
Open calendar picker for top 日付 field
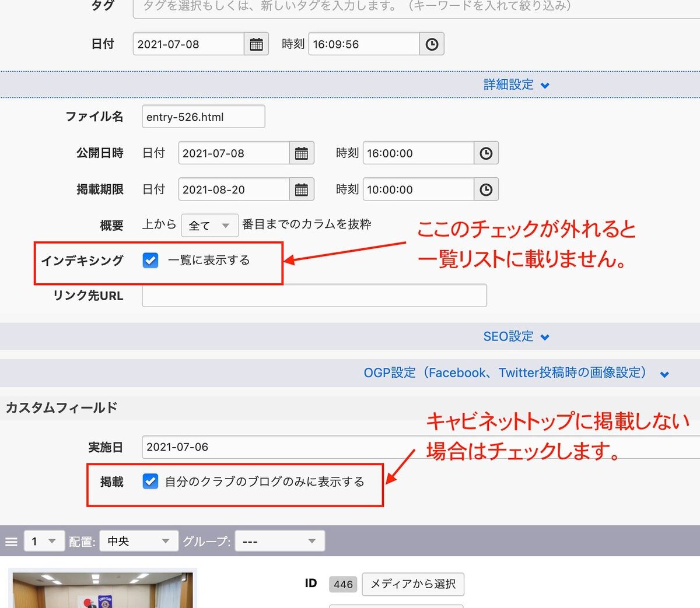(256, 44)
